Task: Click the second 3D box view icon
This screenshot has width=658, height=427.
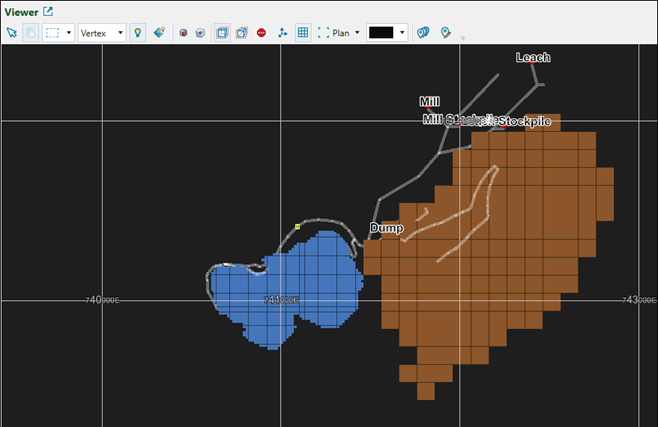Action: [241, 32]
